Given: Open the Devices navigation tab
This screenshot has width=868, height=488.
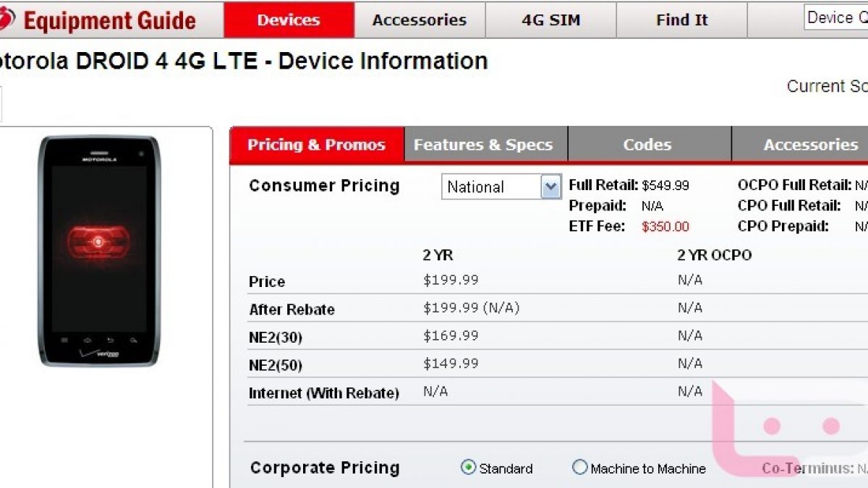Looking at the screenshot, I should [x=289, y=20].
